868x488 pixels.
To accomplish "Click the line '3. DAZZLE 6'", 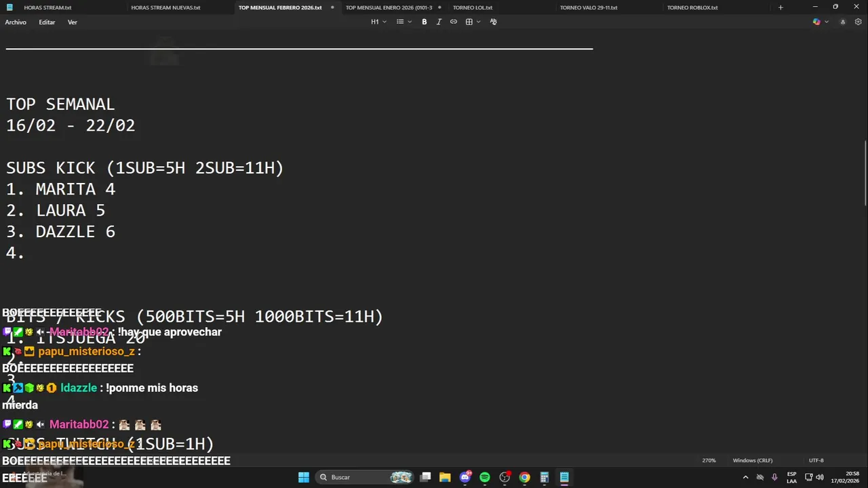I will click(x=61, y=232).
